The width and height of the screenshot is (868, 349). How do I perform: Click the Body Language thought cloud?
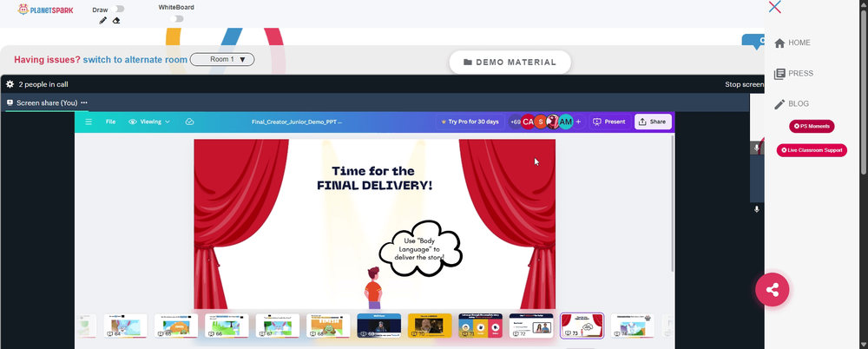click(420, 249)
